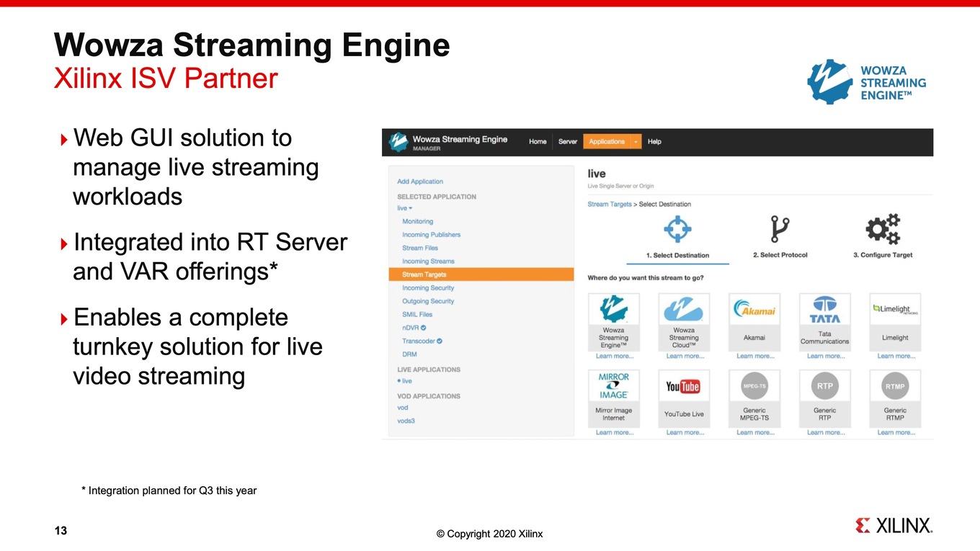Viewport: 980px width, 551px height.
Task: Click the live application heading
Action: (597, 174)
